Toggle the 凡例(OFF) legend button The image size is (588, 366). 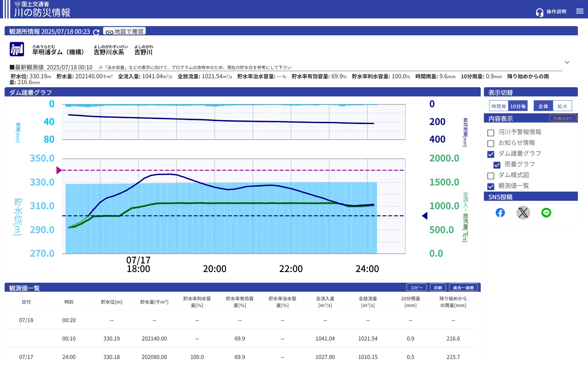pos(563,118)
